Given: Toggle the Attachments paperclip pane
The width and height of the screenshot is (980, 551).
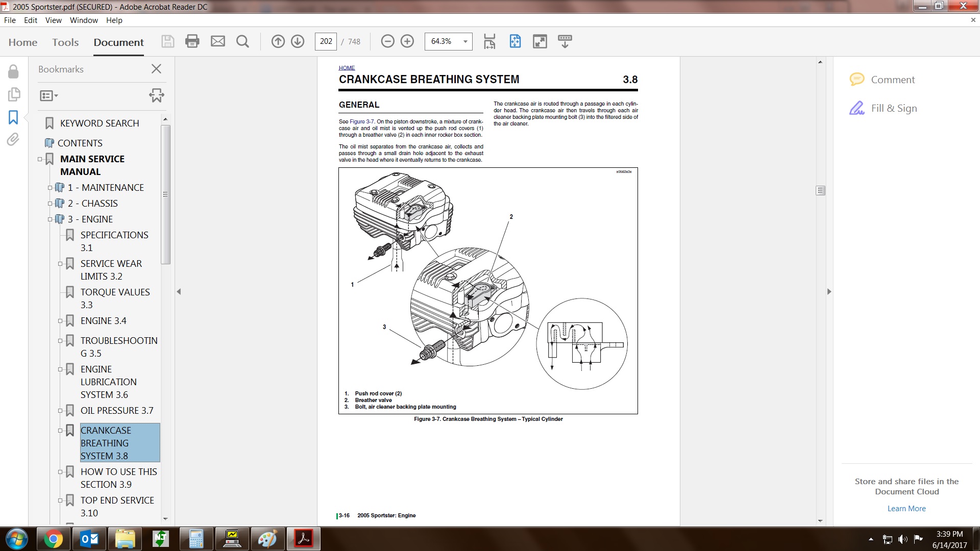Looking at the screenshot, I should click(x=13, y=139).
